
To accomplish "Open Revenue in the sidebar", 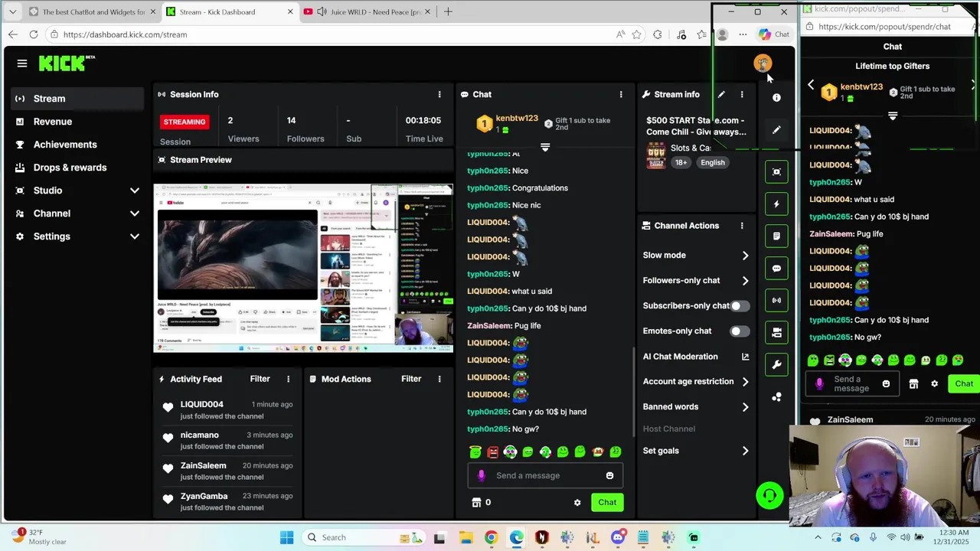I will [x=77, y=122].
